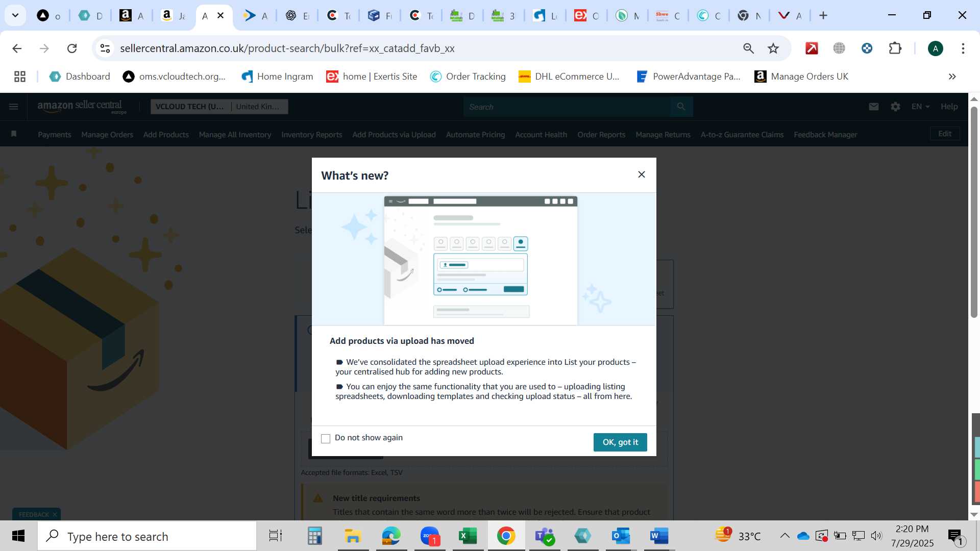Open Word from the taskbar
Image resolution: width=980 pixels, height=551 pixels.
pyautogui.click(x=659, y=536)
